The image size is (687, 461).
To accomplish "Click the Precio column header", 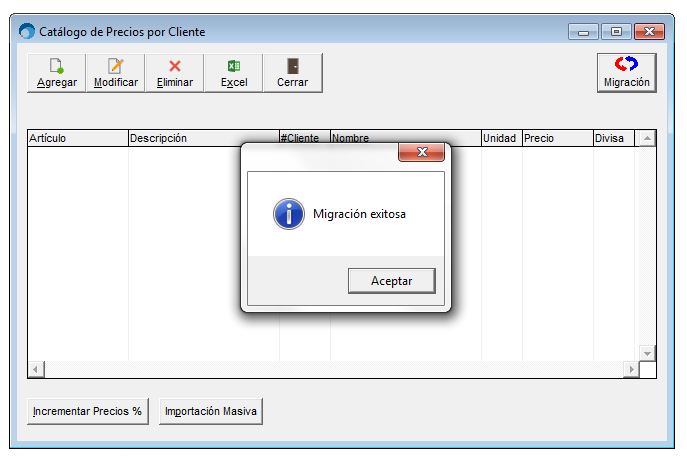I will point(558,138).
